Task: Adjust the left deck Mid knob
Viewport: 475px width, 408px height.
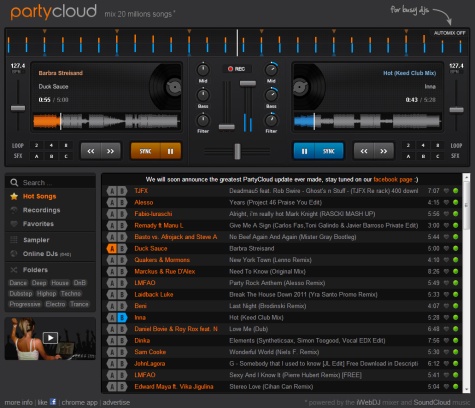Action: coord(203,70)
